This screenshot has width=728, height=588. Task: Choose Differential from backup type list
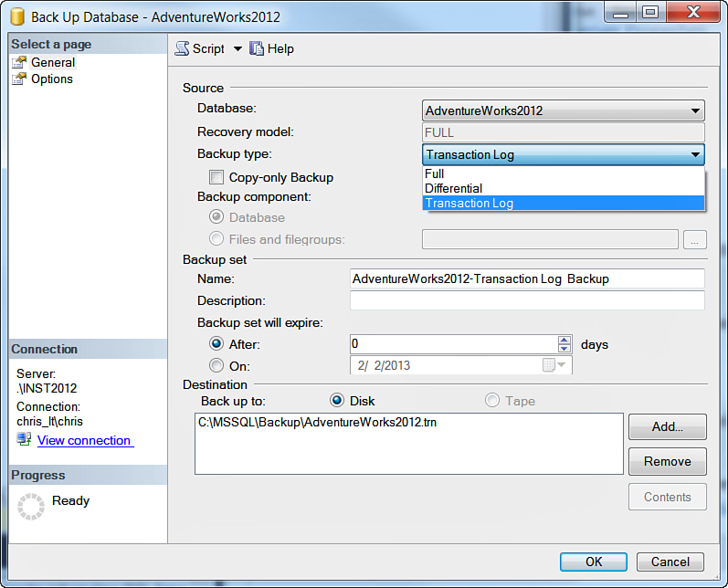tap(454, 188)
